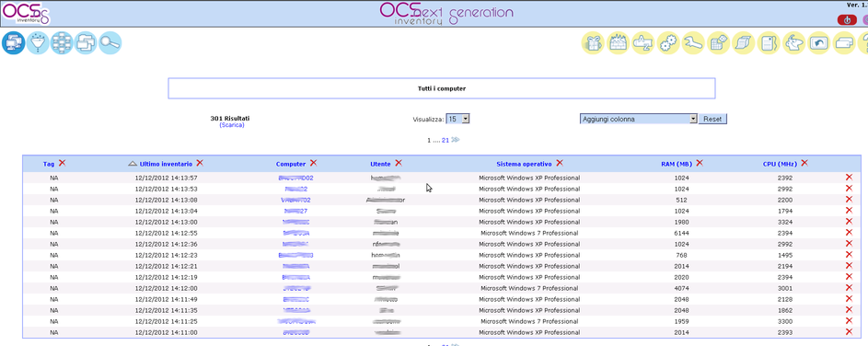The height and width of the screenshot is (346, 868).
Task: Click the 3324 CPU value
Action: pyautogui.click(x=784, y=222)
